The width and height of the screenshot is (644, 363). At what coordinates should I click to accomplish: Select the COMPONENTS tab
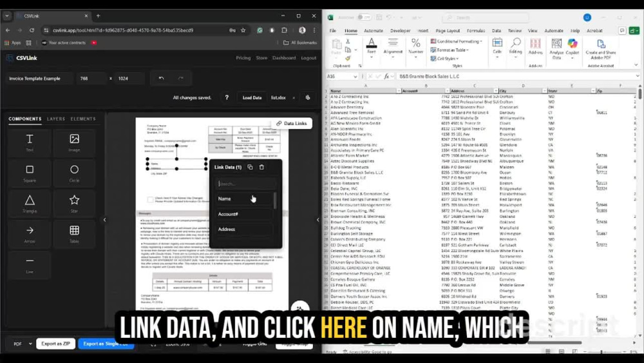25,119
